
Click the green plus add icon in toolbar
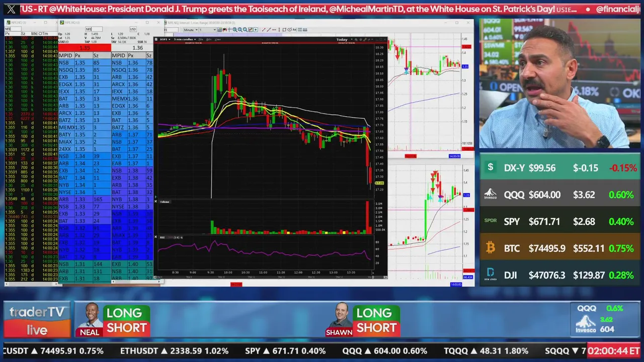tap(256, 30)
